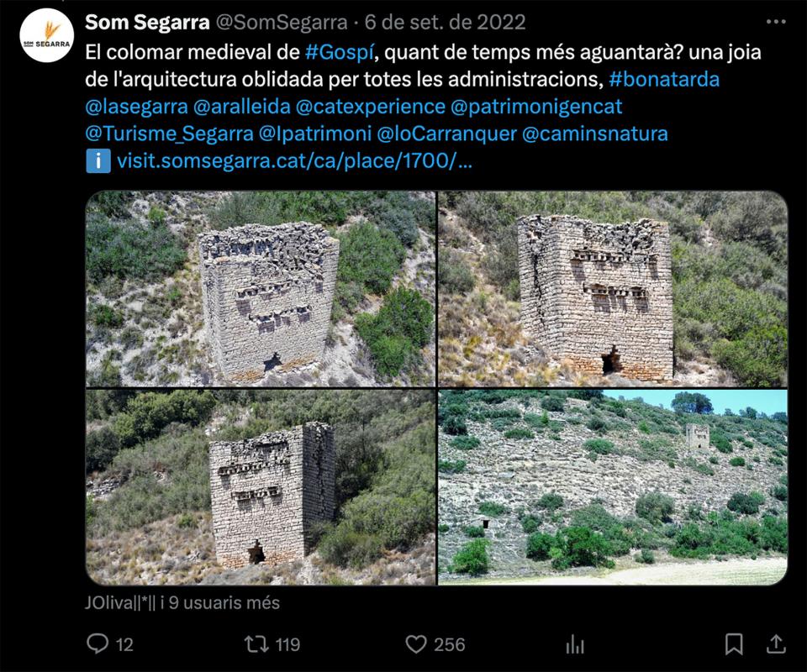The image size is (807, 672).
Task: Open top-left dovecote tower photo
Action: (261, 288)
